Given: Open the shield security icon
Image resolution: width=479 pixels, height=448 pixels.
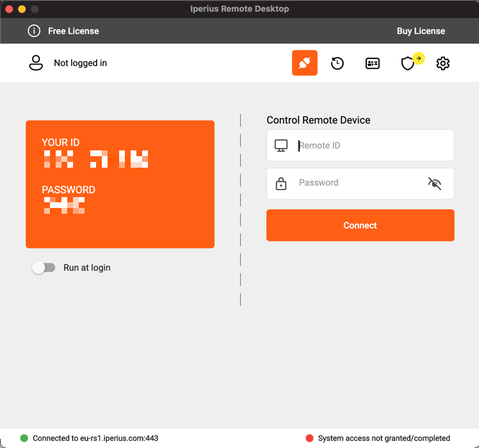Looking at the screenshot, I should 407,63.
